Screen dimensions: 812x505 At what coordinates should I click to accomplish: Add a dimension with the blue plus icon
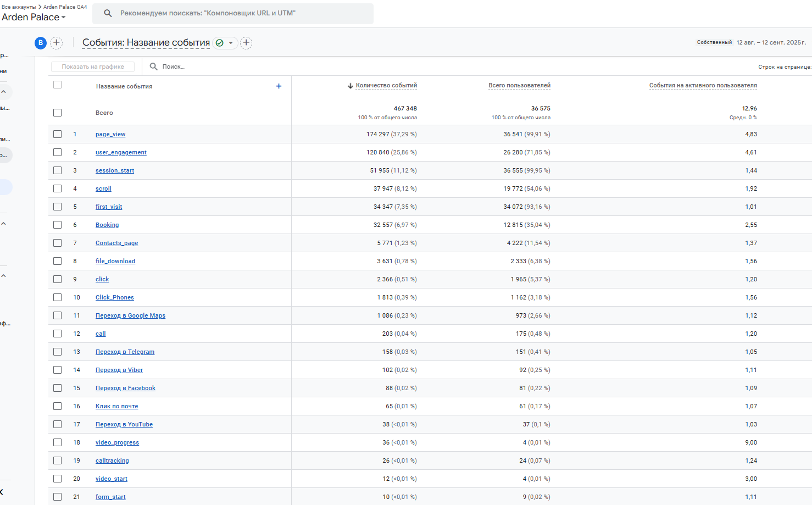(279, 86)
